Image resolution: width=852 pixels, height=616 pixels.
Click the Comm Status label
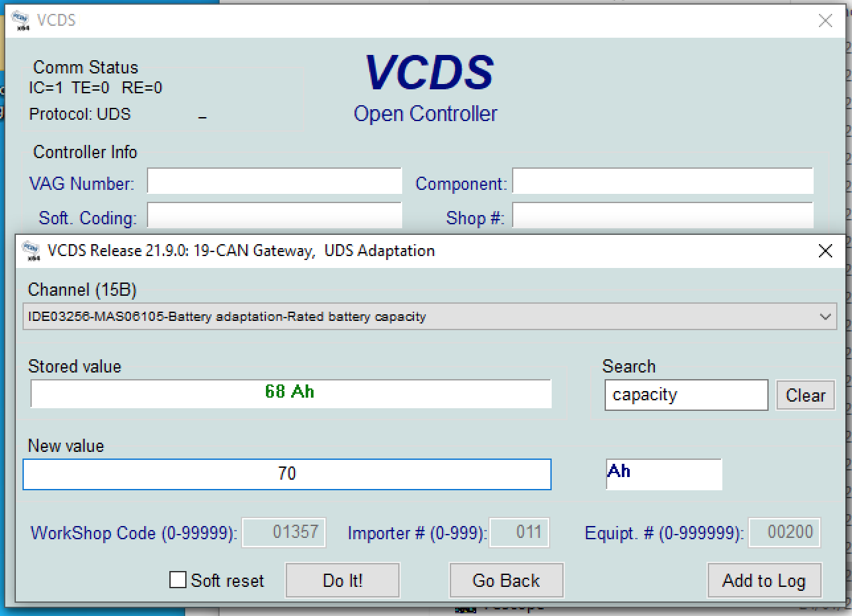click(x=86, y=67)
